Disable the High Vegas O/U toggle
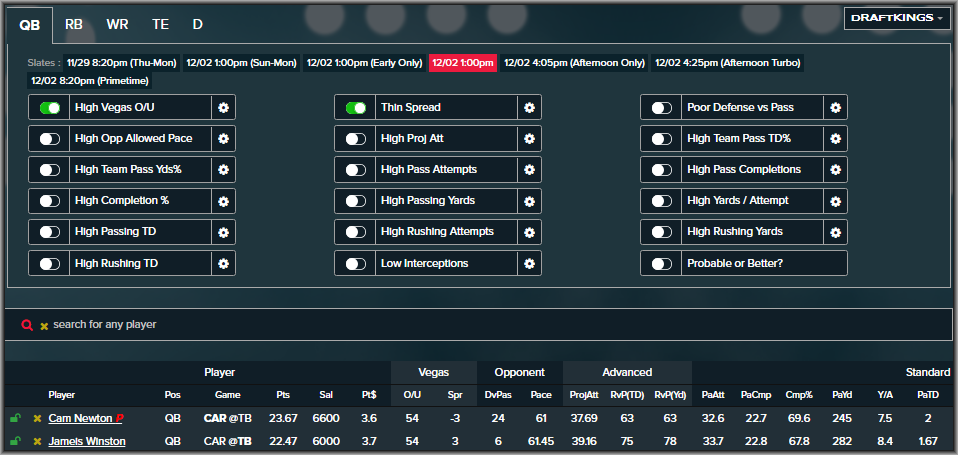Screen dimensions: 958x455 click(x=50, y=107)
